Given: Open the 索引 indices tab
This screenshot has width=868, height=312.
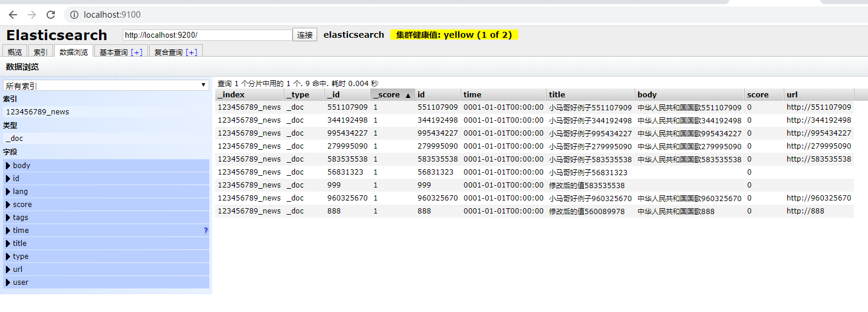Looking at the screenshot, I should 41,52.
